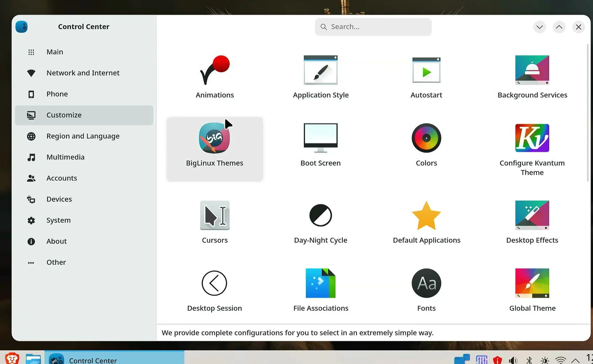Launch Brave browser from the taskbar
Screen dimensions: 593x364
pyautogui.click(x=12, y=359)
